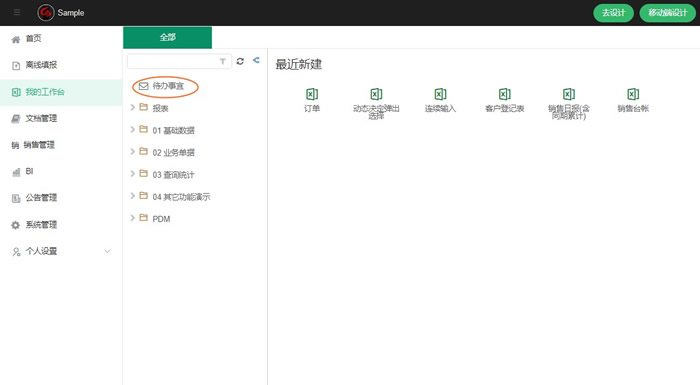Select the 03 查询统计 folder label
This screenshot has height=385, width=700.
pos(174,175)
